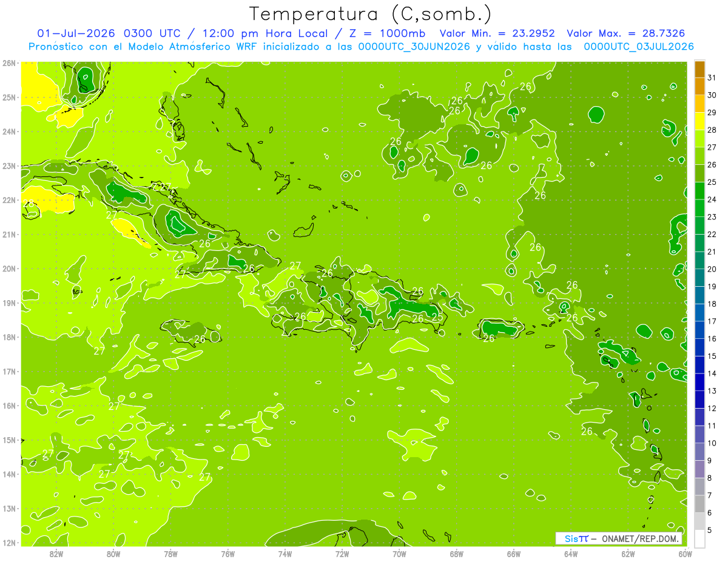Click the "25" contour label over Hispaniola
Screen dimensions: 728x562
(437, 318)
